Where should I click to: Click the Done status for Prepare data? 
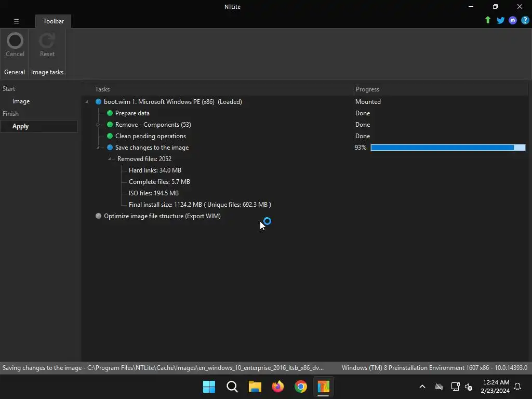[362, 113]
